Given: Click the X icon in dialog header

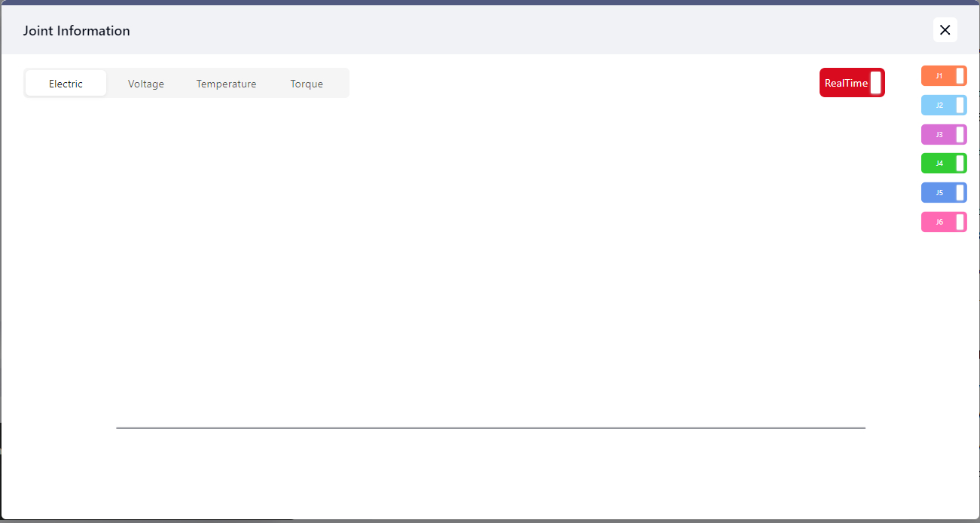Looking at the screenshot, I should point(945,30).
